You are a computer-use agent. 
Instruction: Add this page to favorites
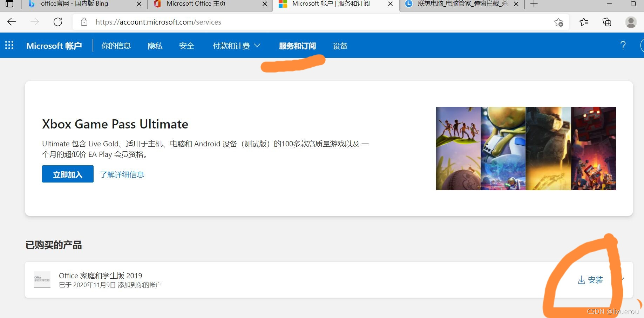click(558, 22)
